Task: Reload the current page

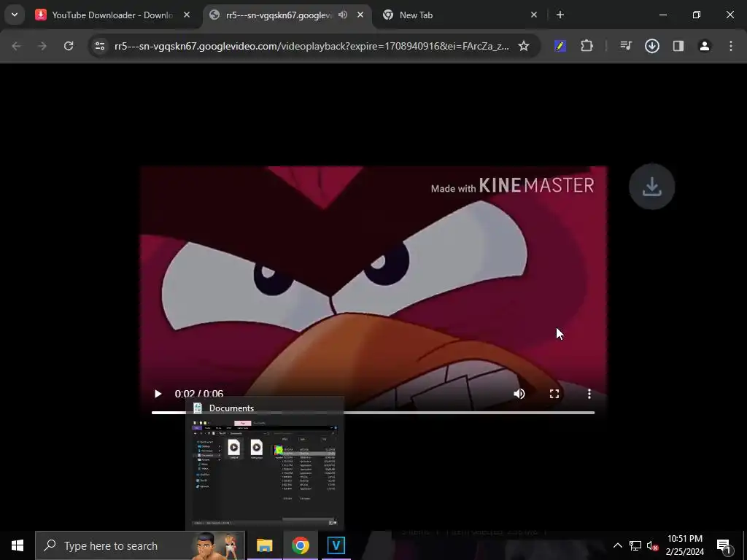Action: pyautogui.click(x=69, y=46)
